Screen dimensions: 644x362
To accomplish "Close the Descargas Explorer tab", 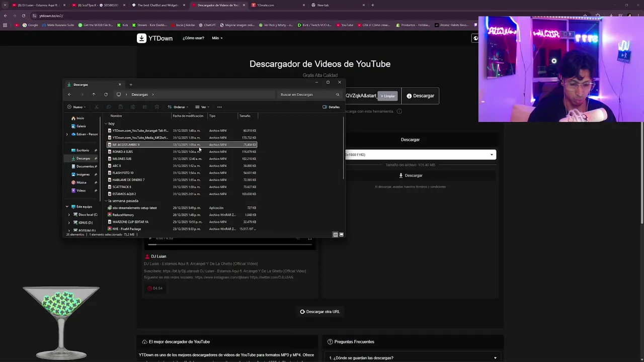I will [x=120, y=84].
